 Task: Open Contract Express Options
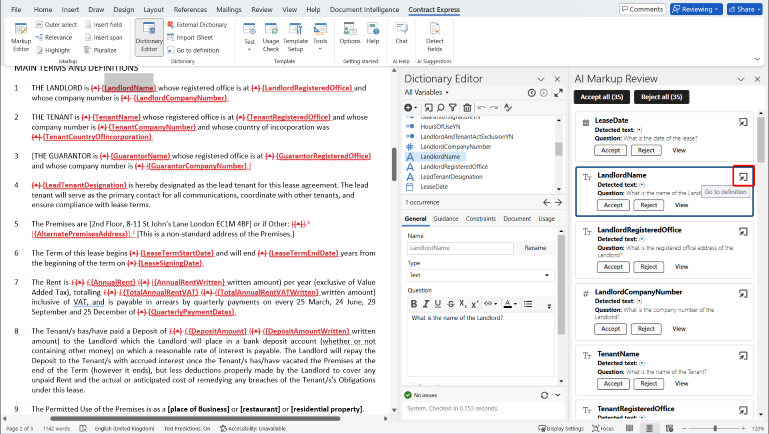(349, 35)
